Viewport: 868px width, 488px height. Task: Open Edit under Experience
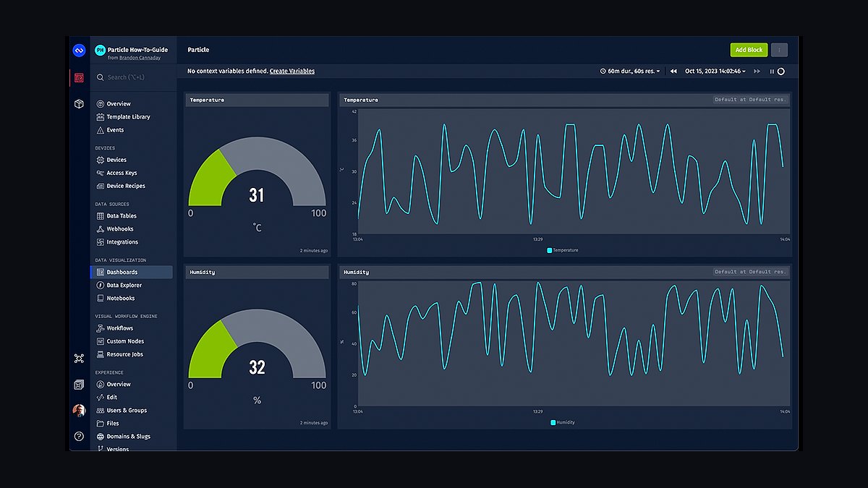point(111,398)
